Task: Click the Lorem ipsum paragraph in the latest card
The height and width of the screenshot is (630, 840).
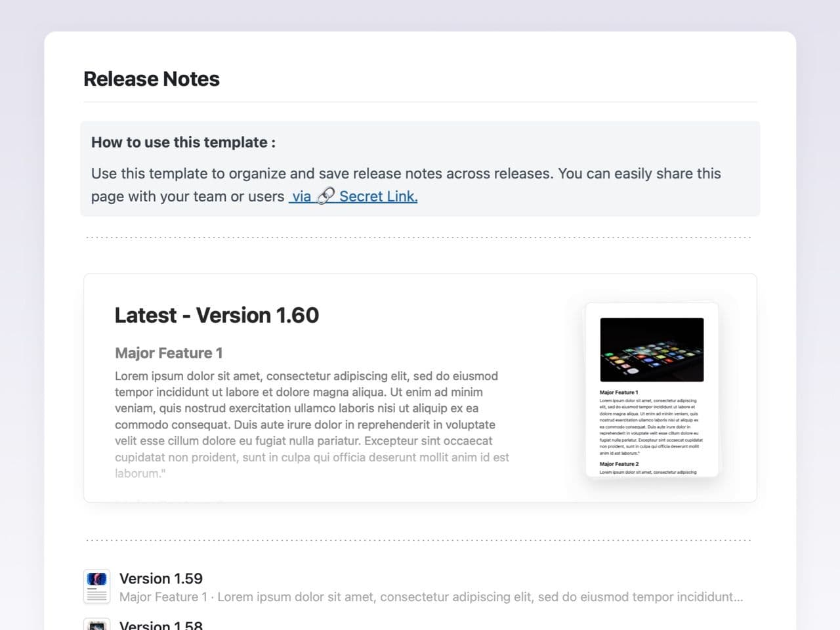Action: (308, 417)
